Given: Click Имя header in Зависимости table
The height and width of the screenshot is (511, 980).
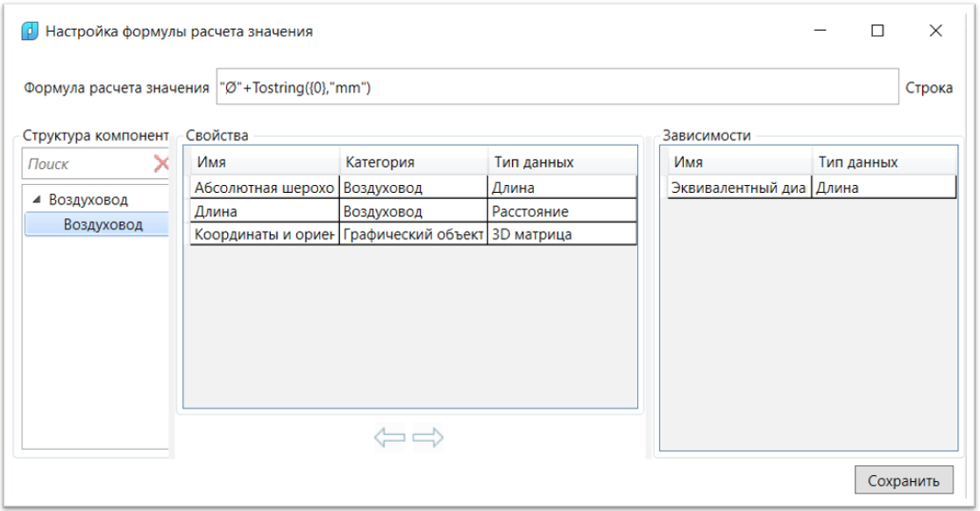Looking at the screenshot, I should point(739,162).
